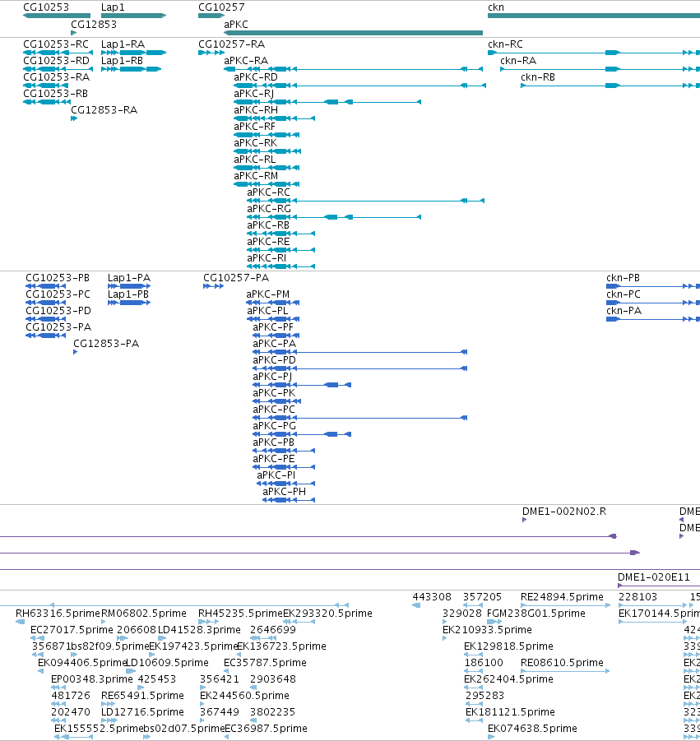Click the aPKC gene label in top track
This screenshot has height=741, width=700.
236,25
